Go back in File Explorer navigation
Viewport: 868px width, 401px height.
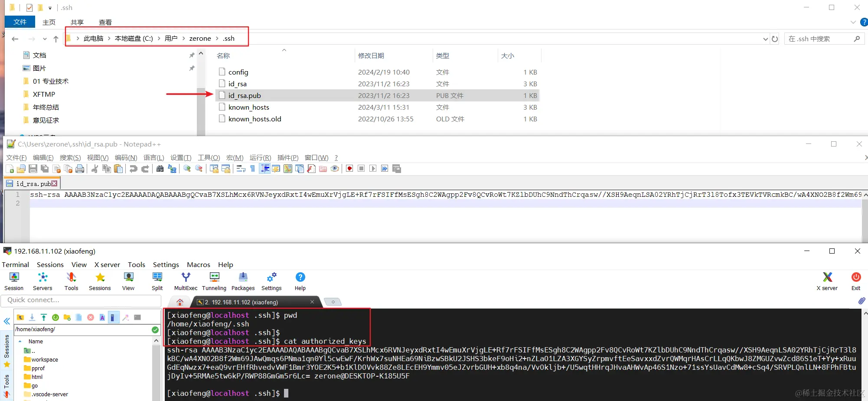click(15, 39)
